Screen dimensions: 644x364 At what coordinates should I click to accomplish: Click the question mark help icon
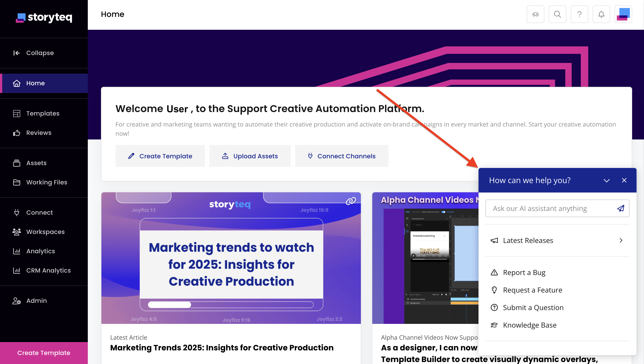(579, 14)
